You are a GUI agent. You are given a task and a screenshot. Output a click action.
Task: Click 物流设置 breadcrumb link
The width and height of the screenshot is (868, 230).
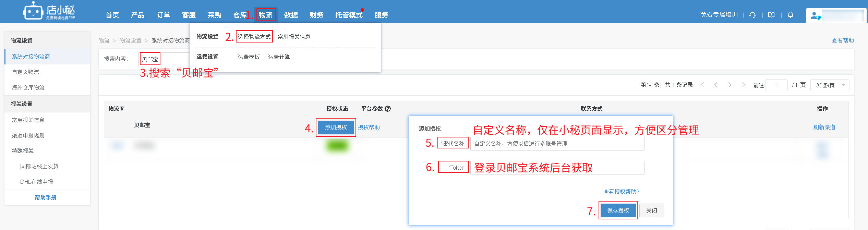(130, 40)
